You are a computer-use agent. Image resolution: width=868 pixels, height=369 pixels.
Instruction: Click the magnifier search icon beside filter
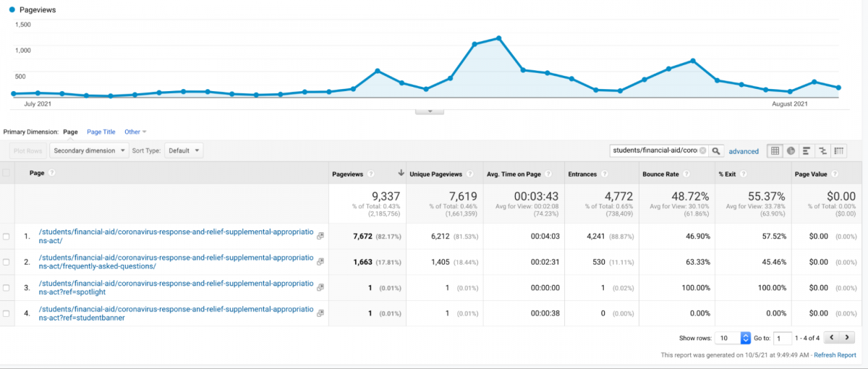(x=716, y=150)
